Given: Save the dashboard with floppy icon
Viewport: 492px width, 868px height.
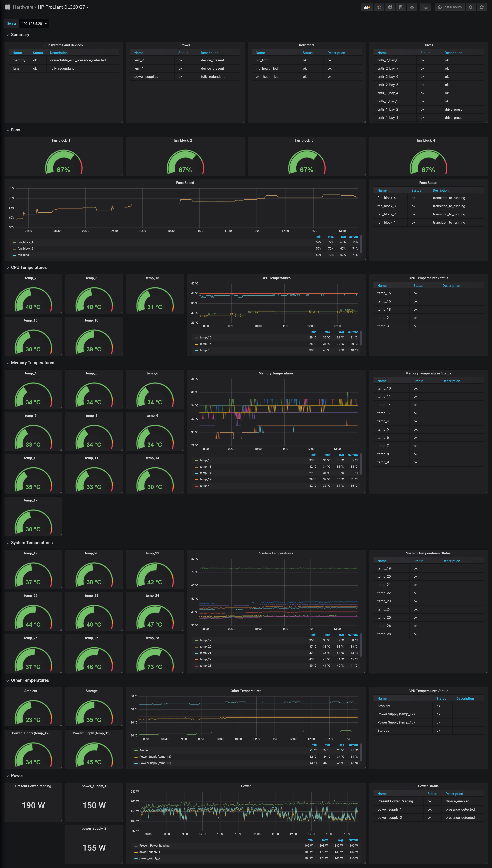Looking at the screenshot, I should 401,7.
